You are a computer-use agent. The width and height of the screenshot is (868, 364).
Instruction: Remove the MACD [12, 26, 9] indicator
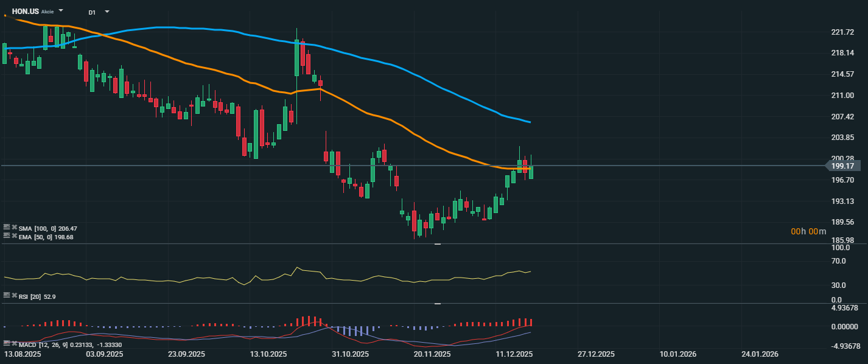[x=15, y=343]
